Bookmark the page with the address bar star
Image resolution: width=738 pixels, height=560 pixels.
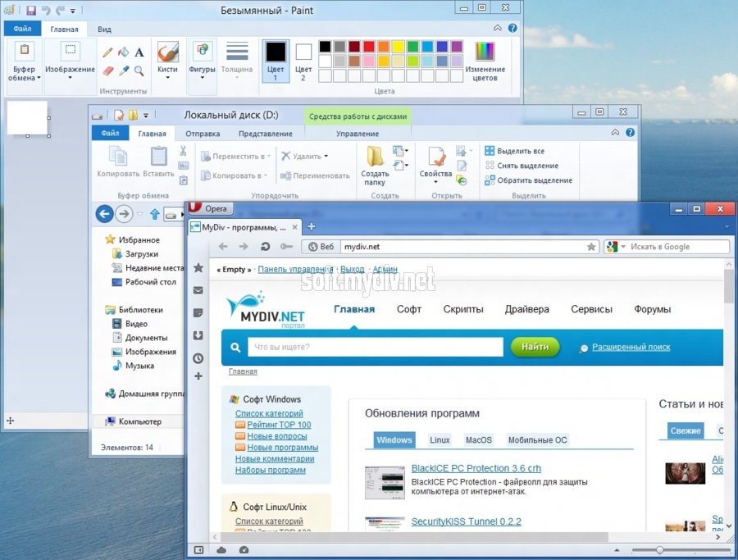tap(591, 247)
